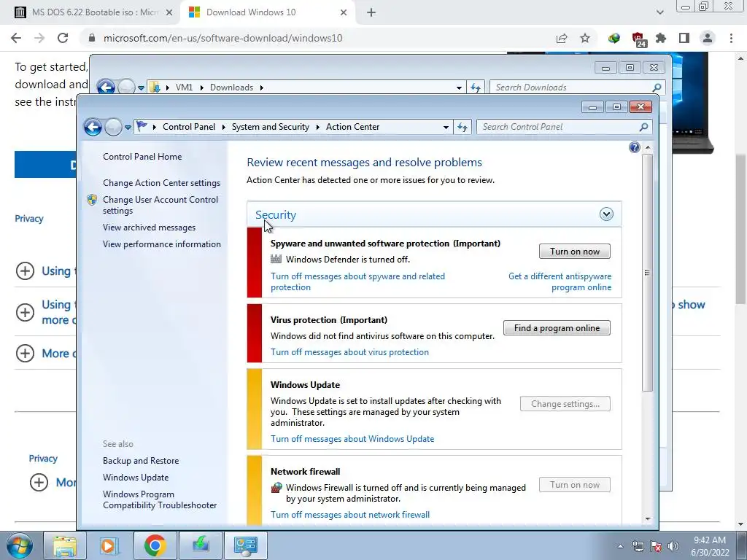Open Chrome side panel icon
The width and height of the screenshot is (747, 560).
coord(684,38)
